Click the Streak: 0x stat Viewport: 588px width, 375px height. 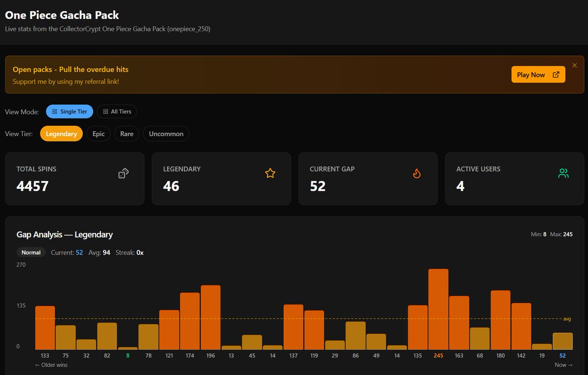pyautogui.click(x=129, y=253)
